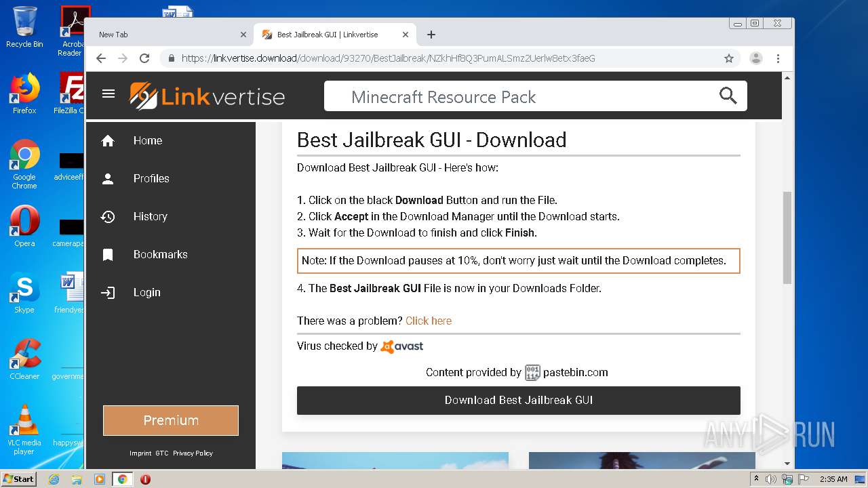Open the hamburger menu icon in Linkvertise header
868x488 pixels.
108,94
